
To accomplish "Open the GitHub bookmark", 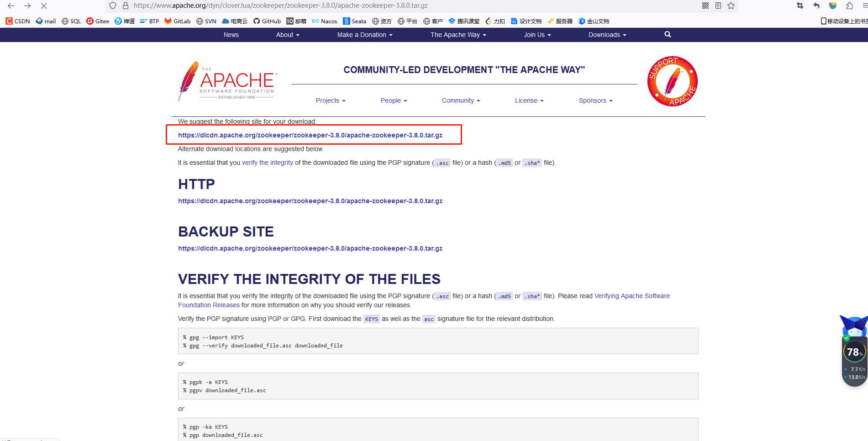I will [x=267, y=21].
